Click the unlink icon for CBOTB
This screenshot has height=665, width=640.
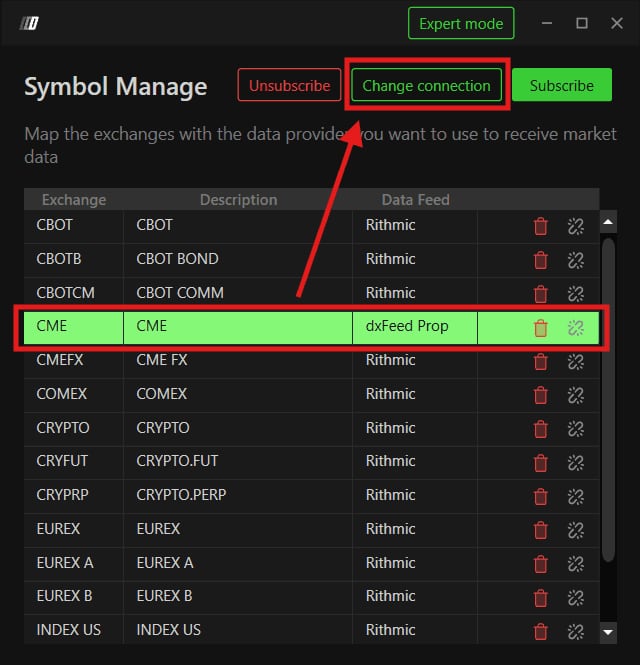pyautogui.click(x=576, y=260)
